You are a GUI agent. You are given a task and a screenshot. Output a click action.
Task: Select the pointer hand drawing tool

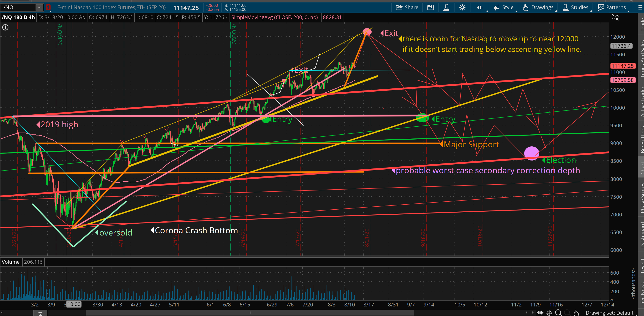point(576,313)
